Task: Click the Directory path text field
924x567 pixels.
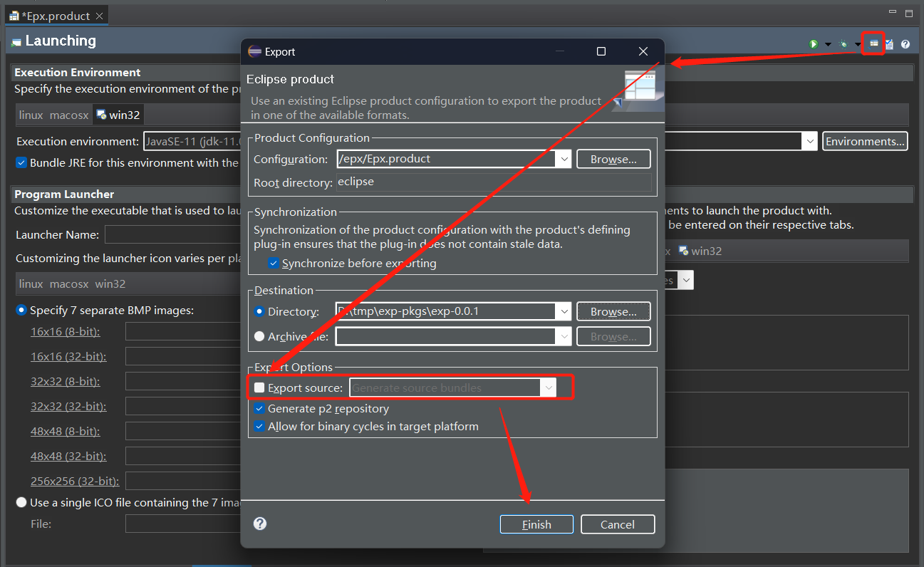Action: (x=446, y=311)
